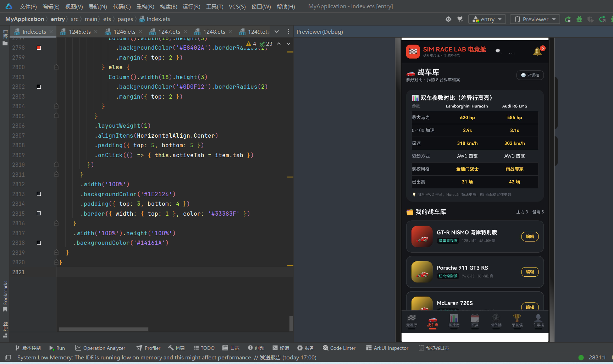Image resolution: width=613 pixels, height=364 pixels.
Task: Click 编辑 on Porsche 911 GT3 RS card
Action: click(x=530, y=272)
